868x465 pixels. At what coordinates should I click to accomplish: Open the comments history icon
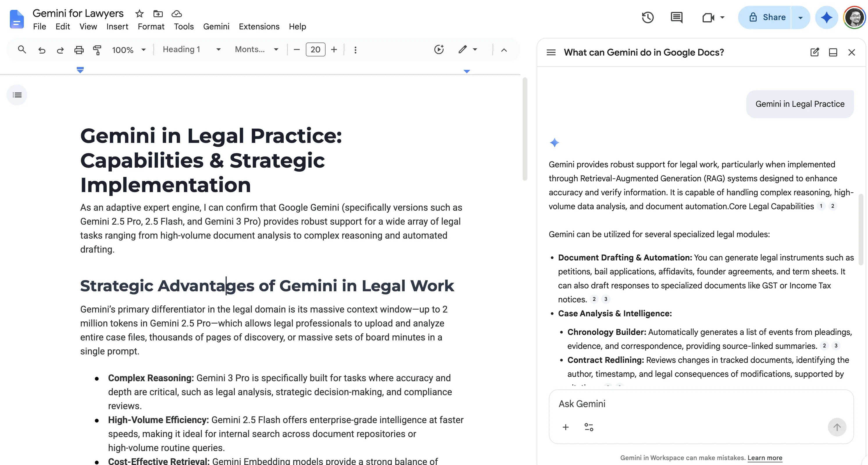click(x=676, y=17)
